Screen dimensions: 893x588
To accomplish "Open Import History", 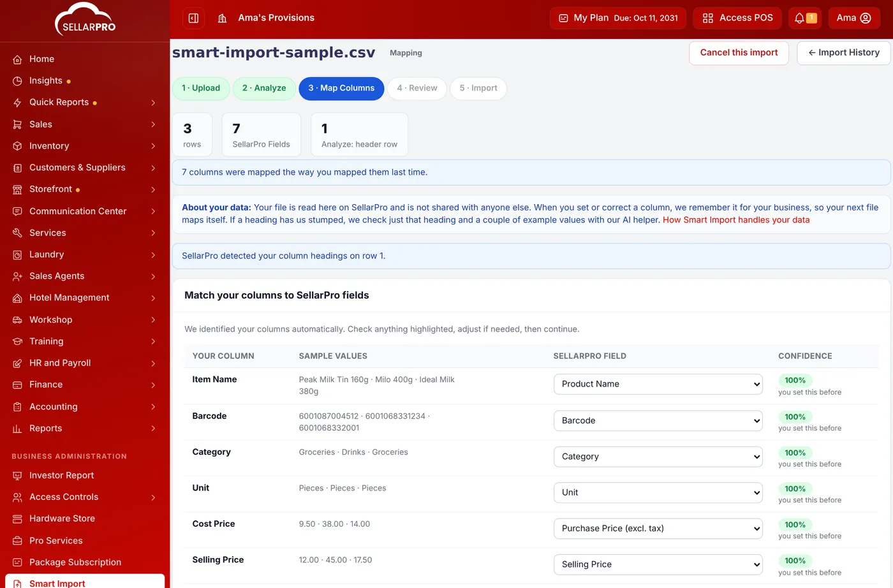I will pyautogui.click(x=844, y=53).
